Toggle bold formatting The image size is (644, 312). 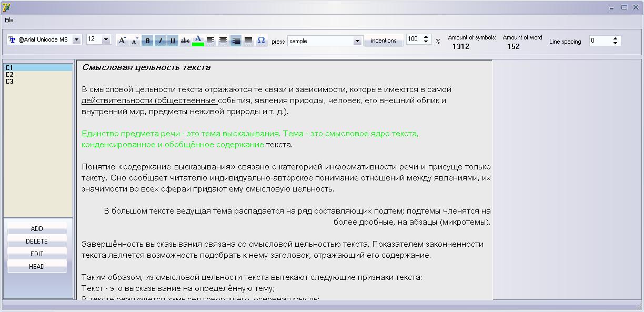[147, 39]
